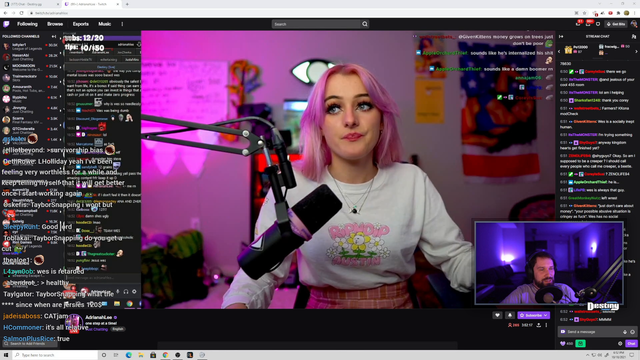This screenshot has width=640, height=360.
Task: Toggle the notification bell for AdrianahLee
Action: pos(510,315)
